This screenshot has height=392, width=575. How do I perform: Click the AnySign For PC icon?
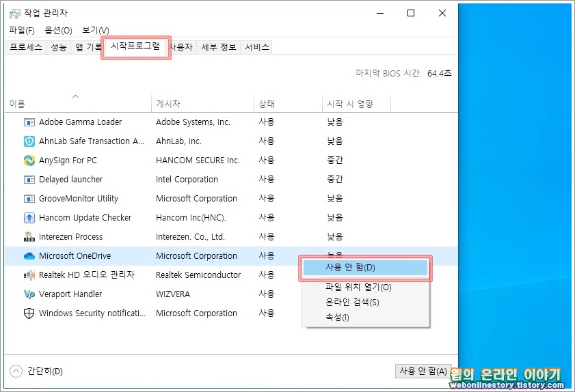29,160
